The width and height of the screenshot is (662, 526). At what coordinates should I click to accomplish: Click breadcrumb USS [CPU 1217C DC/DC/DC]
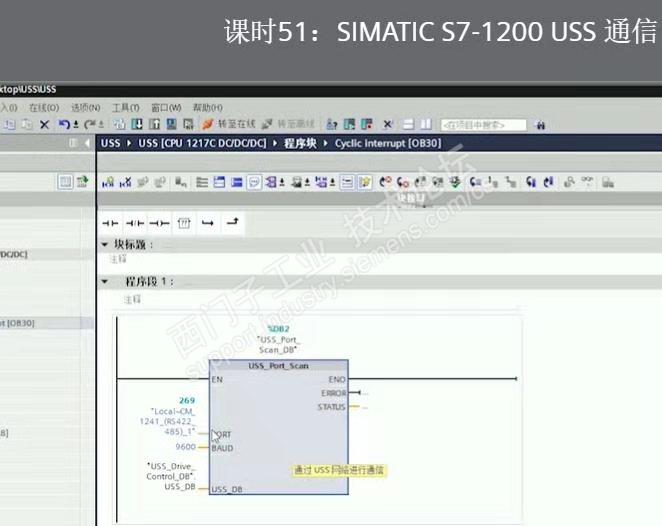(x=202, y=144)
